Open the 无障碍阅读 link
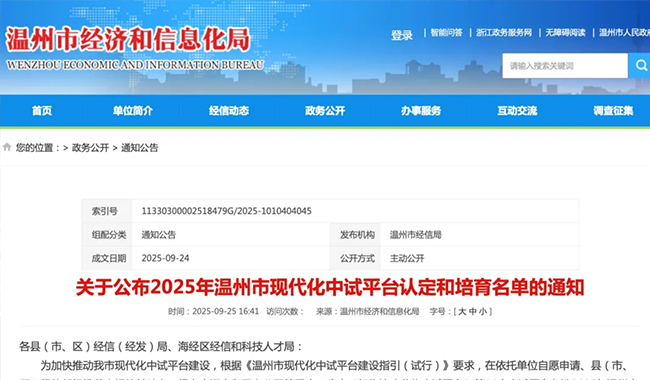650x380 pixels. pos(565,32)
